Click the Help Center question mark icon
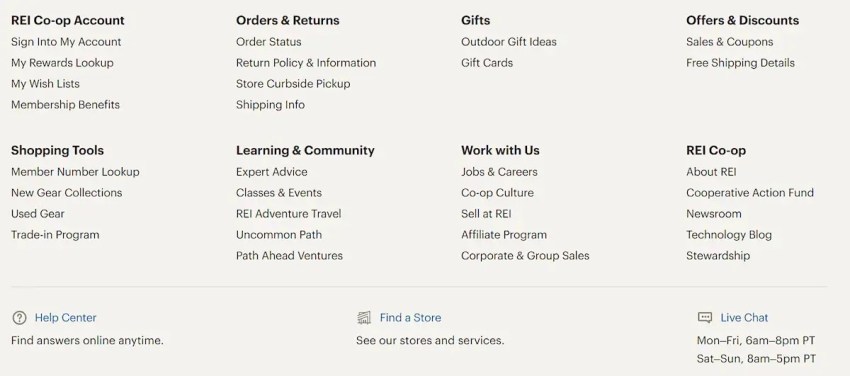 pyautogui.click(x=20, y=318)
